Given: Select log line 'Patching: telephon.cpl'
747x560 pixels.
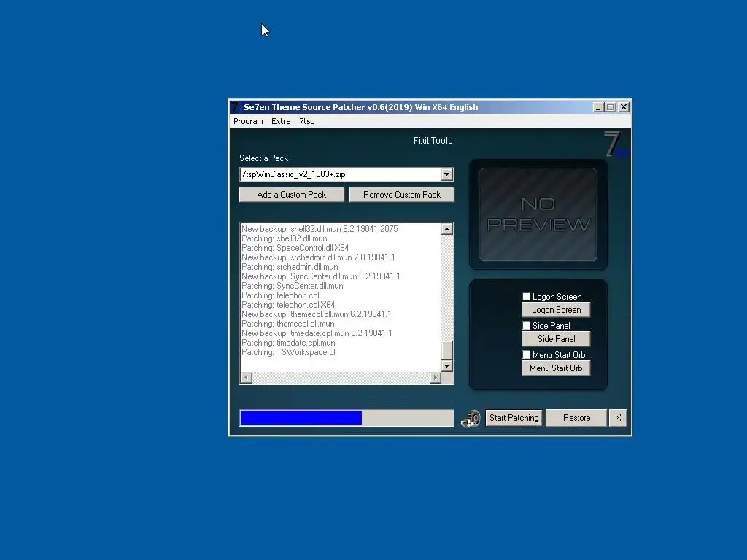Looking at the screenshot, I should click(x=280, y=295).
